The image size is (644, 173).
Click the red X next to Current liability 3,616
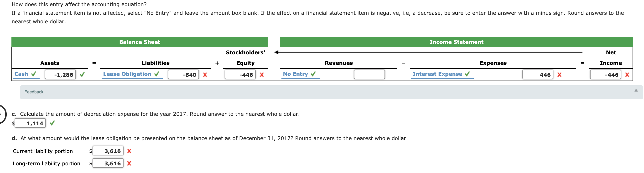click(x=129, y=151)
